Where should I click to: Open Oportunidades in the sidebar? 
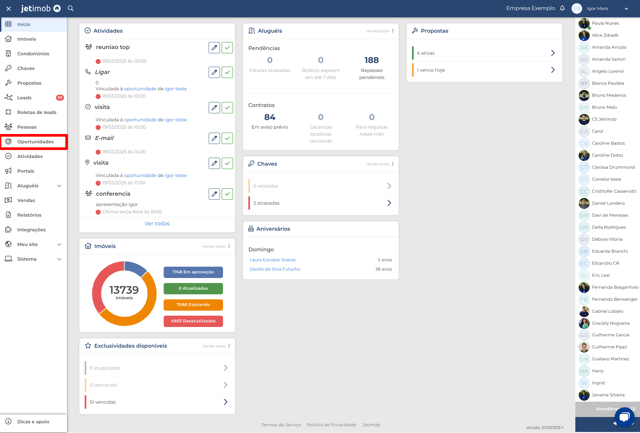coord(33,142)
